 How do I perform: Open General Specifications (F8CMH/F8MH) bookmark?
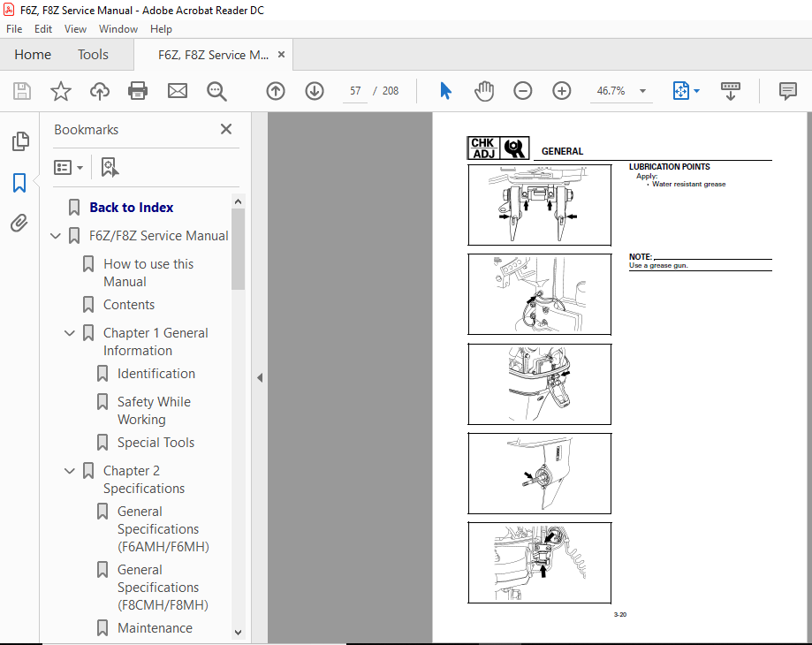[x=163, y=587]
